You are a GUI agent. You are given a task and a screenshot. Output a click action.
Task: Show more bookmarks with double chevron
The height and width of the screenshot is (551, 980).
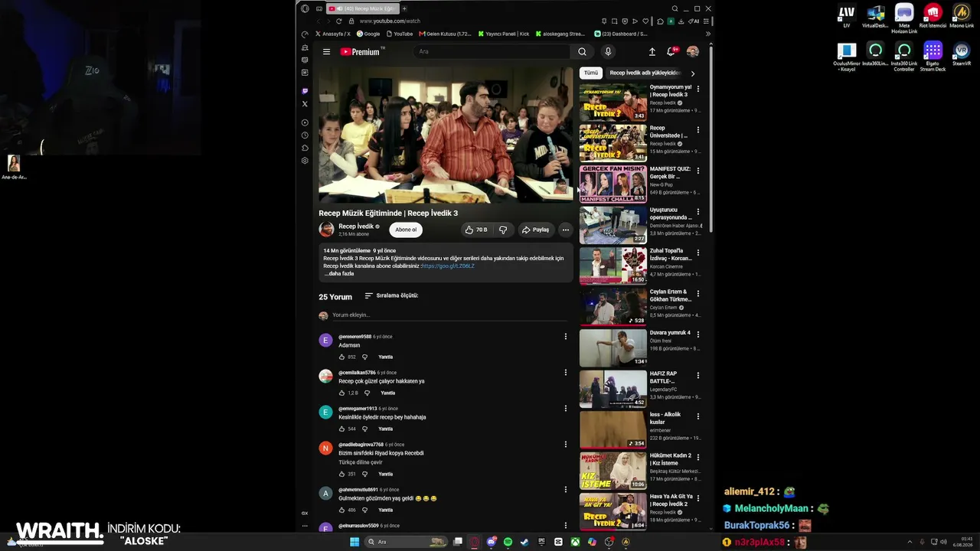[707, 34]
